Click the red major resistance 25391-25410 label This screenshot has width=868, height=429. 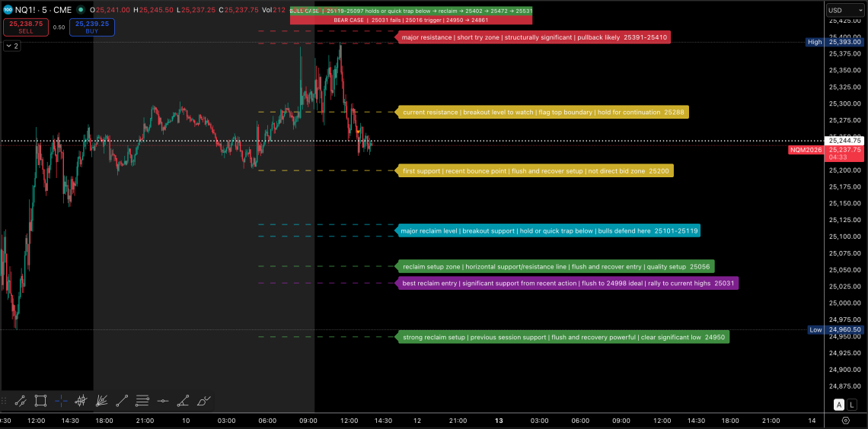[x=534, y=37]
